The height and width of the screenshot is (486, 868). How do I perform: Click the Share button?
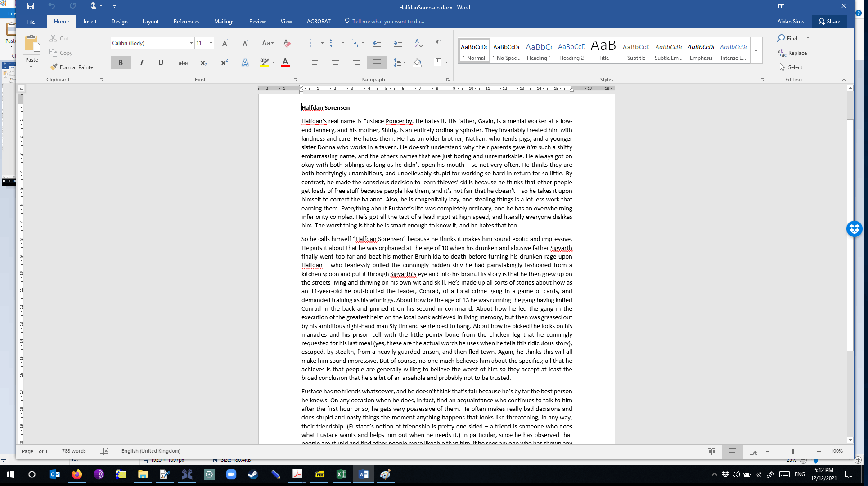tap(829, 22)
